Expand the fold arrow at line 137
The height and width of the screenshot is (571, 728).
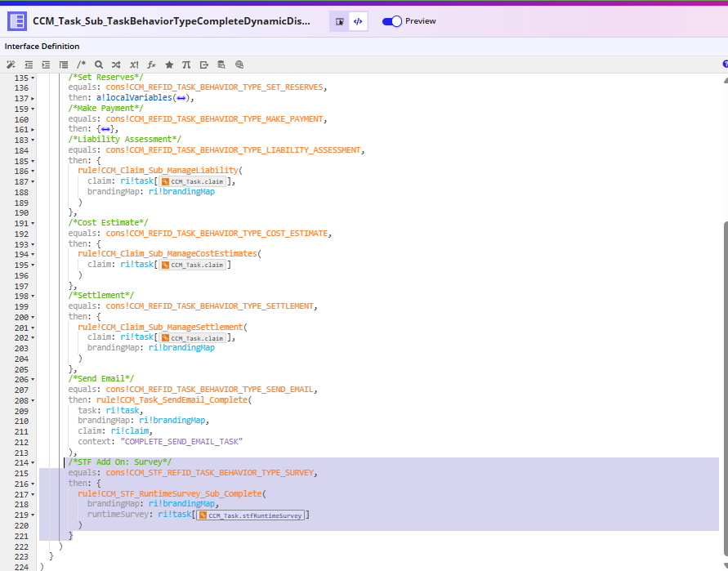click(x=33, y=98)
